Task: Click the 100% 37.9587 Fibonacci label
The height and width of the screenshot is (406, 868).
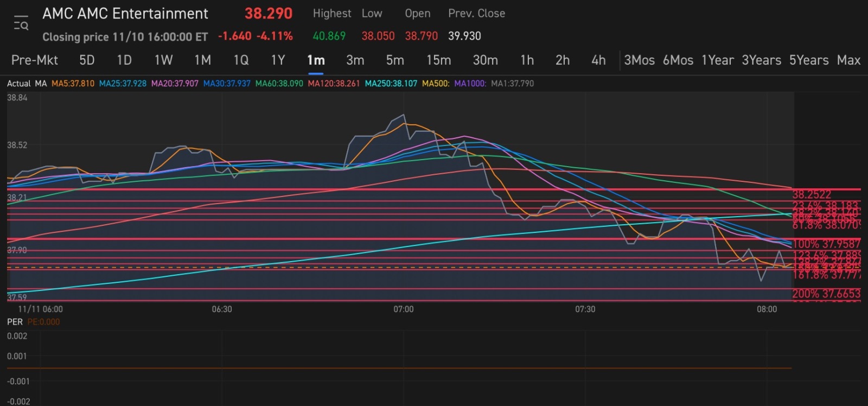Action: (x=827, y=244)
